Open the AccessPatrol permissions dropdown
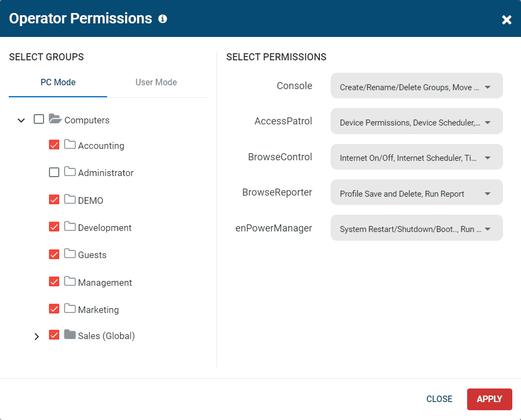 pos(417,121)
